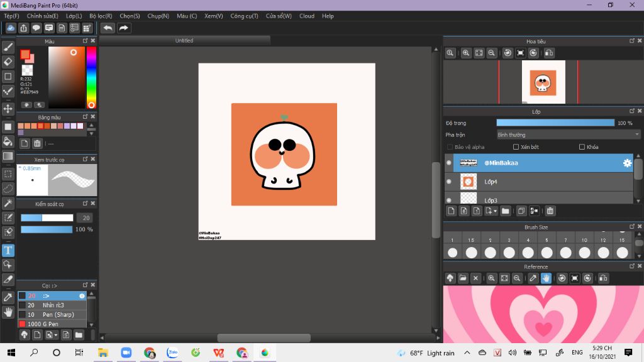This screenshot has width=644, height=362.
Task: Select the Bucket fill tool
Action: pos(8,141)
